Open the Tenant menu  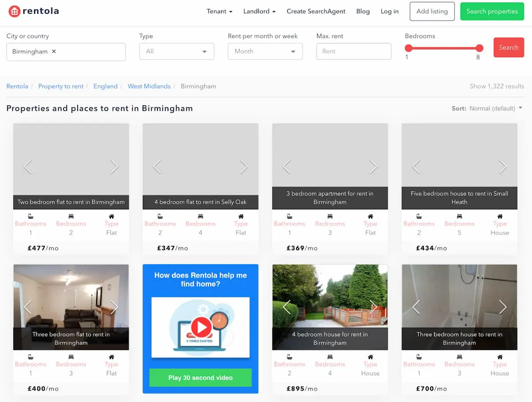pyautogui.click(x=219, y=12)
